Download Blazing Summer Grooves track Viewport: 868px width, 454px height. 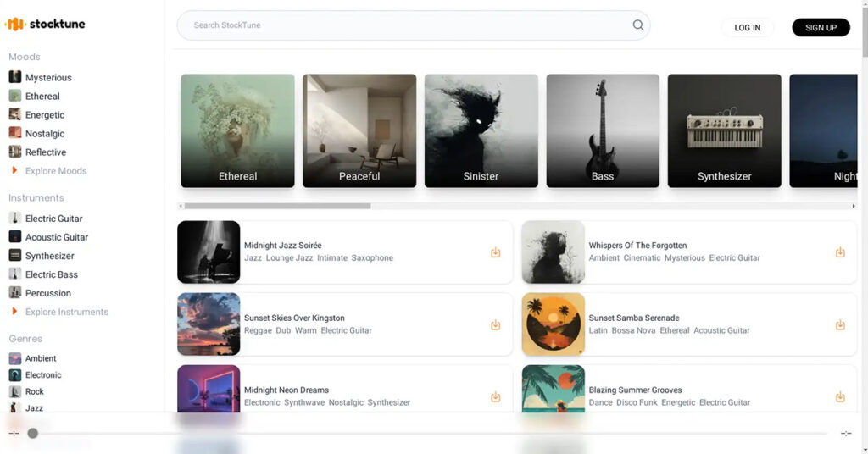(840, 397)
